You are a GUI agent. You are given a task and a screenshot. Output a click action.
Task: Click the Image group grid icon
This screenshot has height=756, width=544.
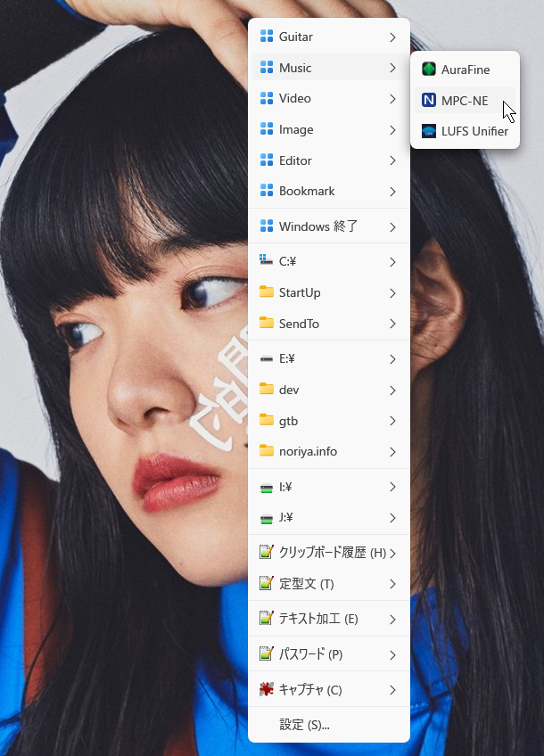point(267,129)
